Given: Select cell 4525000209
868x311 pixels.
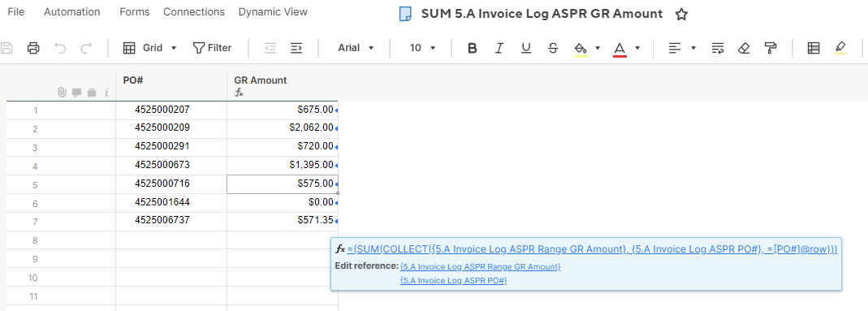Looking at the screenshot, I should (171, 129).
